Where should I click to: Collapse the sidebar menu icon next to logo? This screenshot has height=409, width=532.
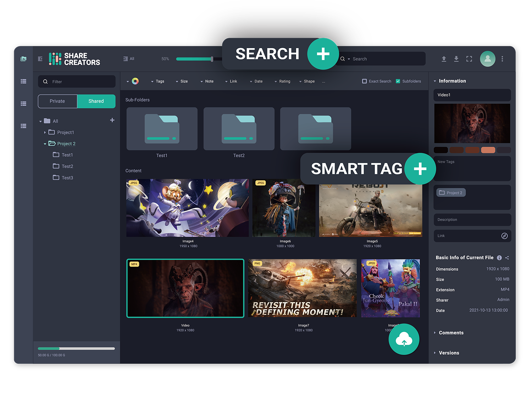point(40,59)
